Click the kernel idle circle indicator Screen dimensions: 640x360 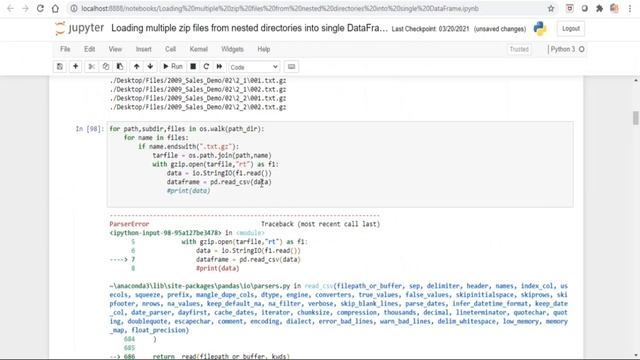(x=582, y=49)
